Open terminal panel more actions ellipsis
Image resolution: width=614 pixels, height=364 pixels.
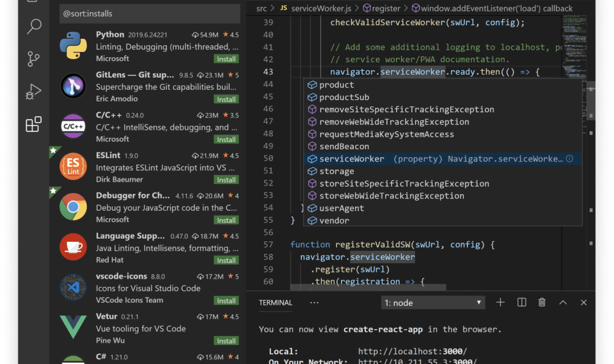(314, 303)
